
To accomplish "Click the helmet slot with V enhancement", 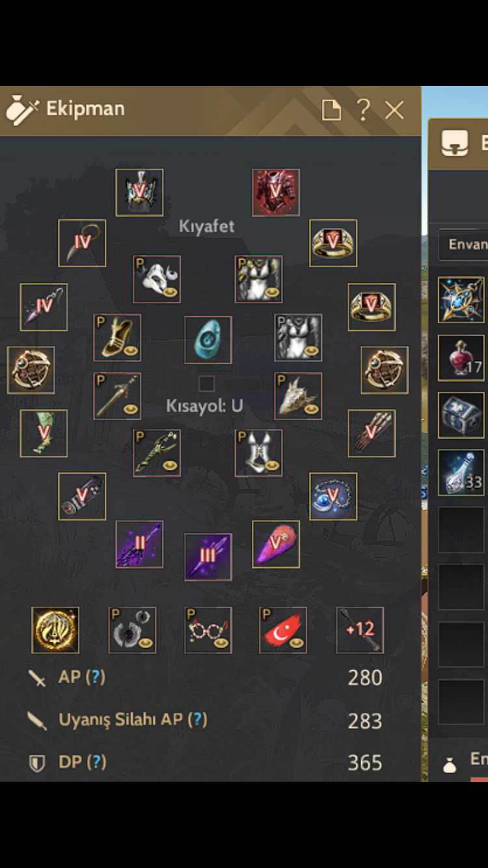I will point(139,193).
